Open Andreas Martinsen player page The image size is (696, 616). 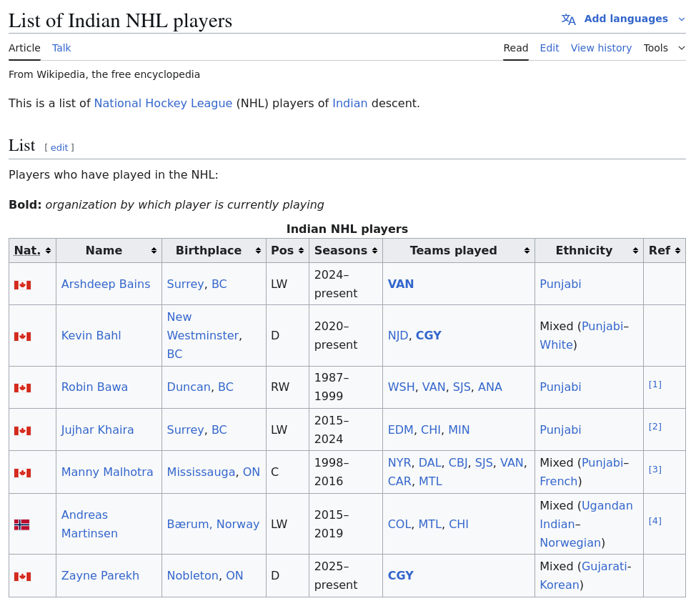89,524
